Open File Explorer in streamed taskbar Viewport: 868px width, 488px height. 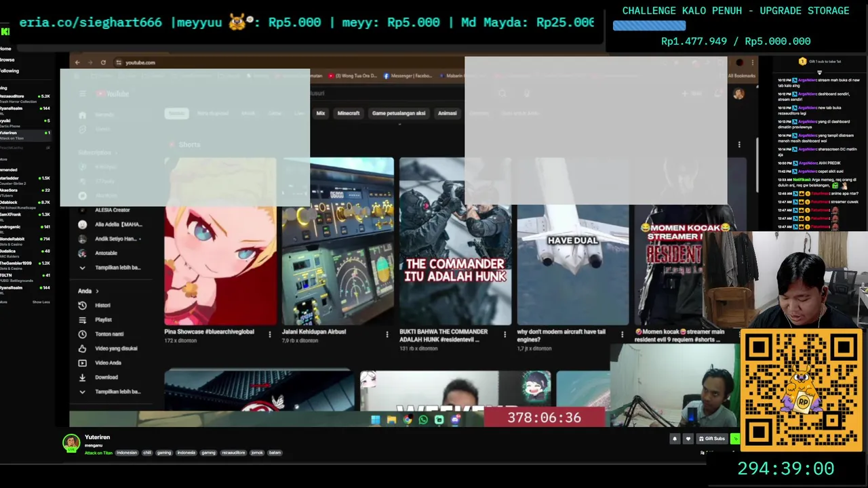(x=391, y=420)
